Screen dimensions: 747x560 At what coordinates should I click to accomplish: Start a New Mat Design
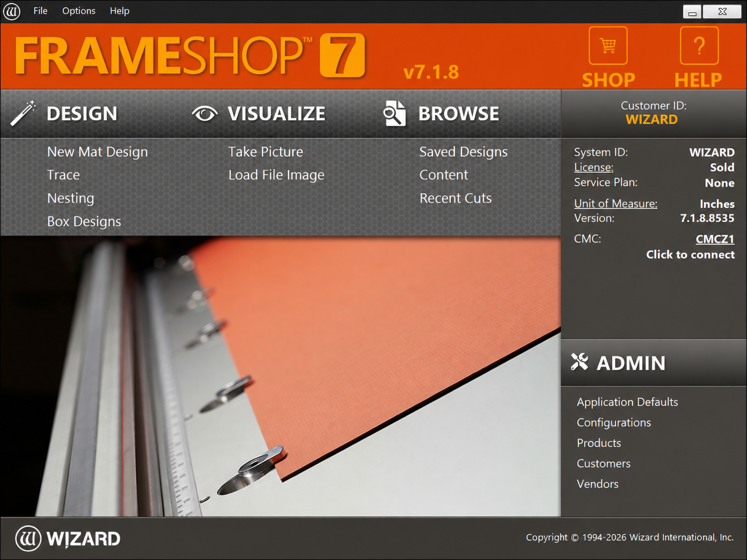pyautogui.click(x=98, y=152)
